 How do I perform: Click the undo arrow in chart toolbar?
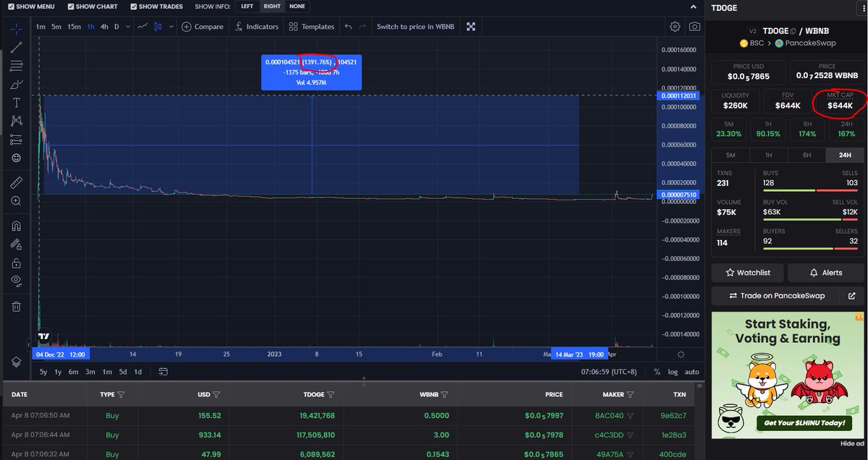(349, 27)
